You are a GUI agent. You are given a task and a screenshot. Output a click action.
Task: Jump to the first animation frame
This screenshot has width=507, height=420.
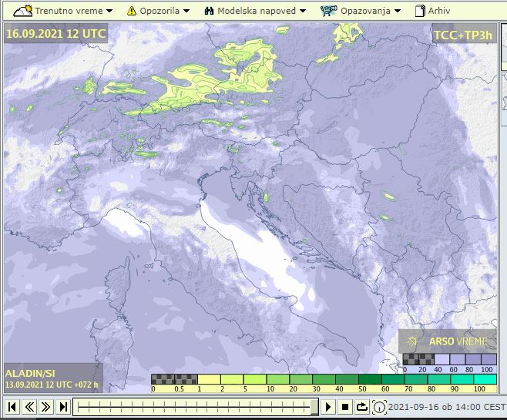[x=12, y=407]
